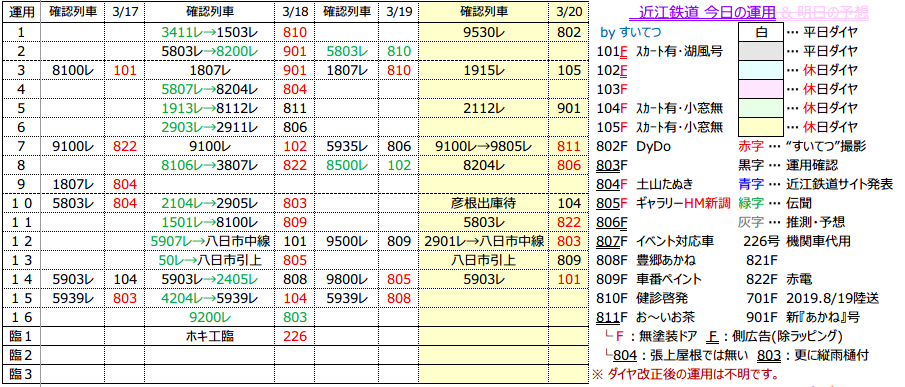Click the 3/19 date header
Viewport: 905px width, 387px height.
tap(399, 13)
